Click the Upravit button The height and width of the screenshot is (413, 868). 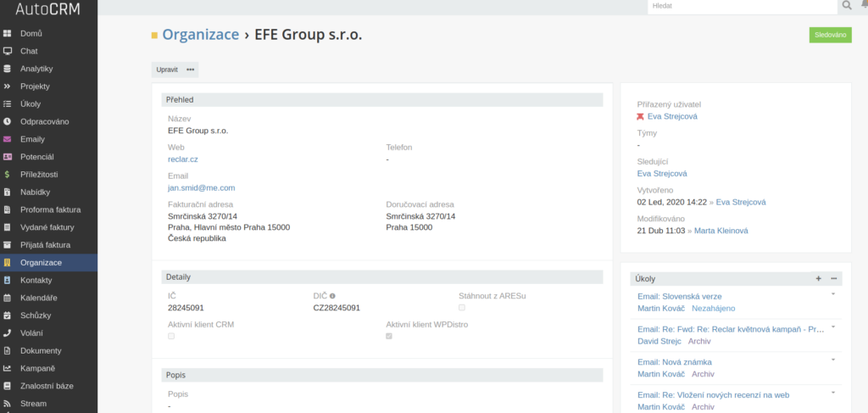[x=167, y=70]
